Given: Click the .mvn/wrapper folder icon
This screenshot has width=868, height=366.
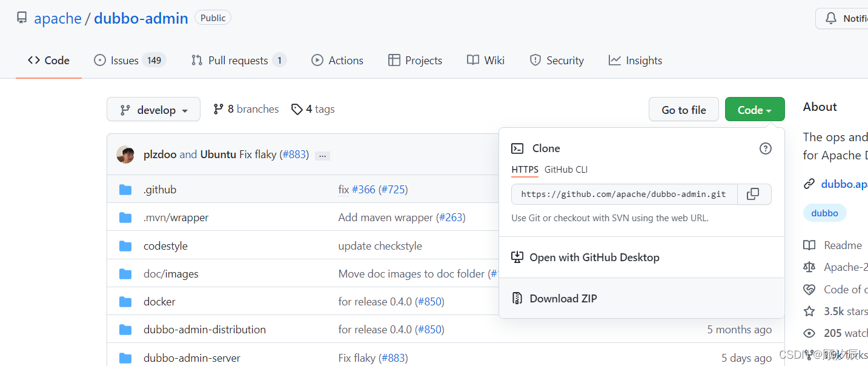Looking at the screenshot, I should 125,218.
